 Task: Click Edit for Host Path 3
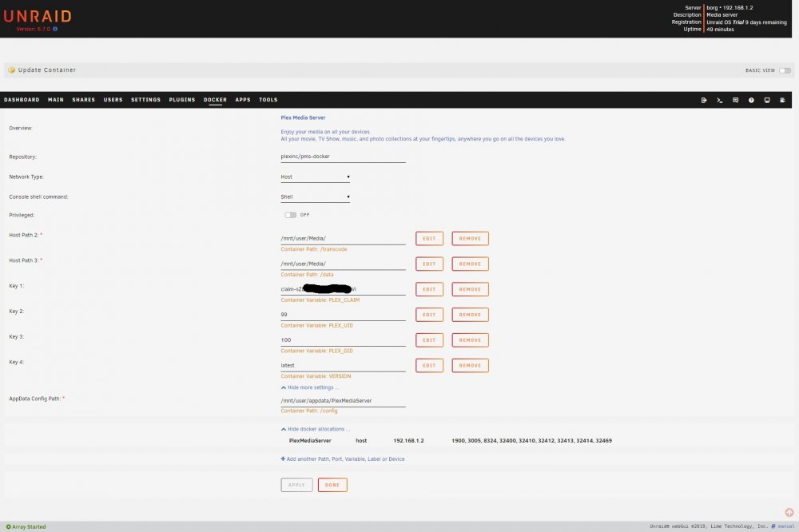click(429, 264)
